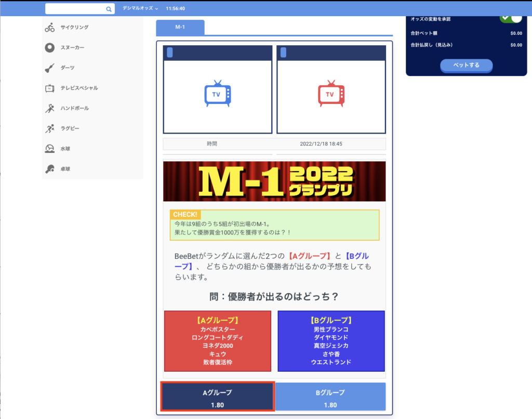Click the handball (ハンドボール) player icon
Viewport: 532px width, 419px height.
49,108
